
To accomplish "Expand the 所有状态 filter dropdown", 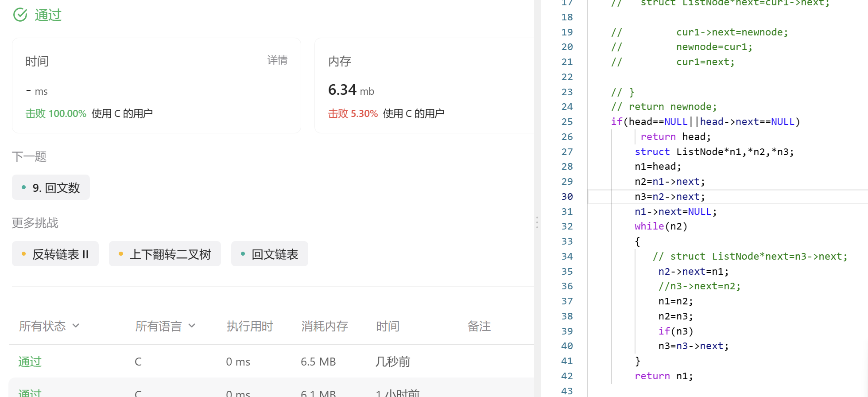I will (49, 326).
